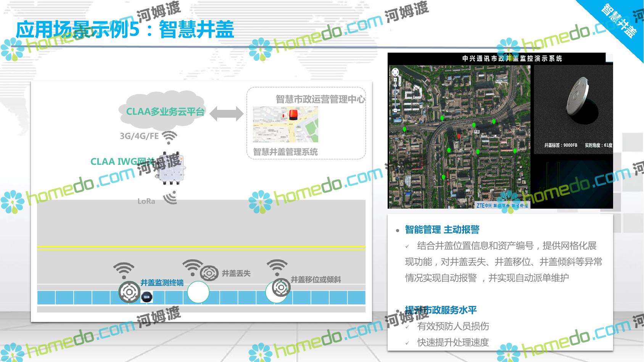Viewport: 644px width, 362px height.
Task: Click the 智慧市政运营管理中心 heading
Action: 320,99
